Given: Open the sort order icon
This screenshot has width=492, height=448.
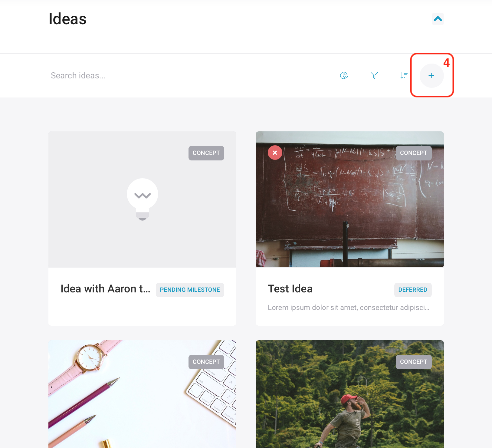Looking at the screenshot, I should 404,75.
